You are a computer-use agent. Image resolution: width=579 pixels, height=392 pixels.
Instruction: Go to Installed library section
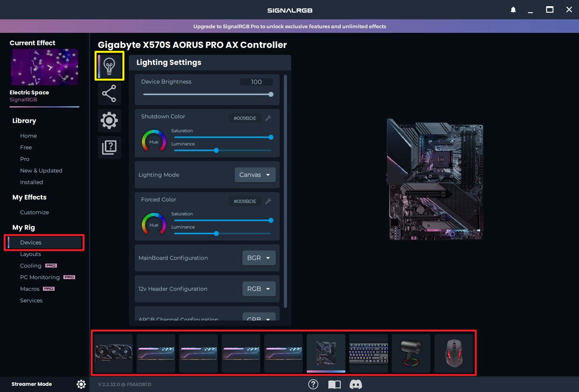click(31, 182)
